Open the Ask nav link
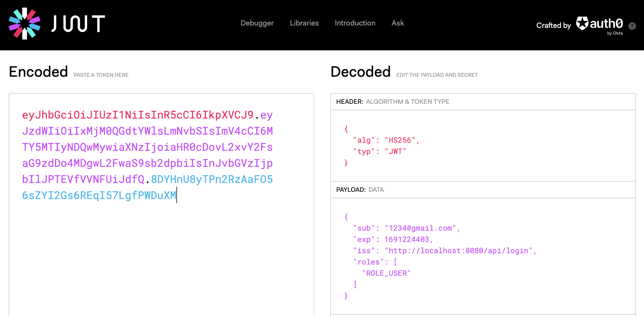Screen dimensions: 644x316 (397, 23)
